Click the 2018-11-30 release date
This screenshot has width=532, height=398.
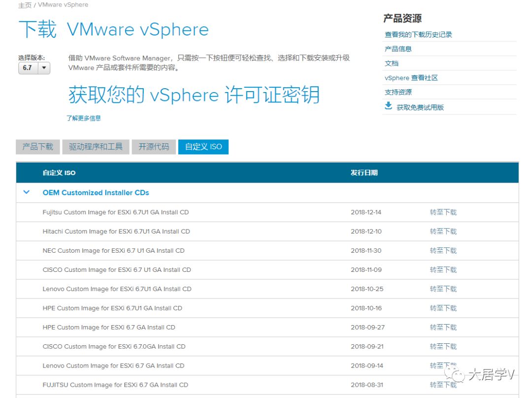pyautogui.click(x=366, y=250)
